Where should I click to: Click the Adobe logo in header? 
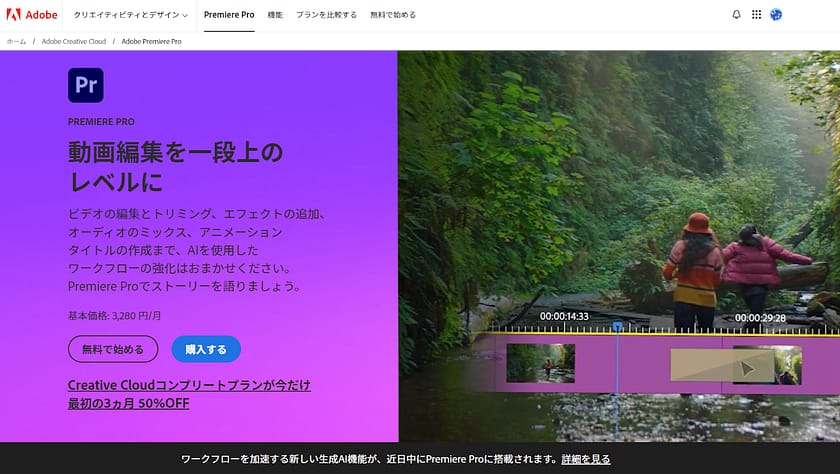[x=32, y=15]
